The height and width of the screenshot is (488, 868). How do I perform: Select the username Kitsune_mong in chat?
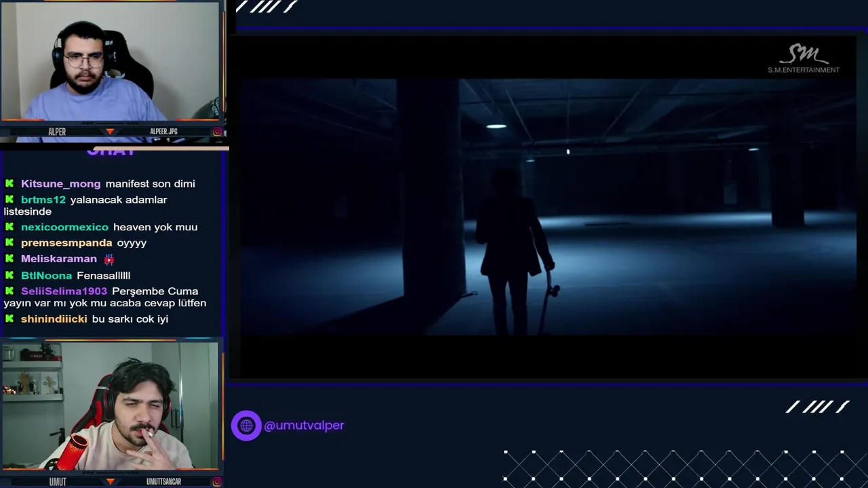pyautogui.click(x=60, y=184)
